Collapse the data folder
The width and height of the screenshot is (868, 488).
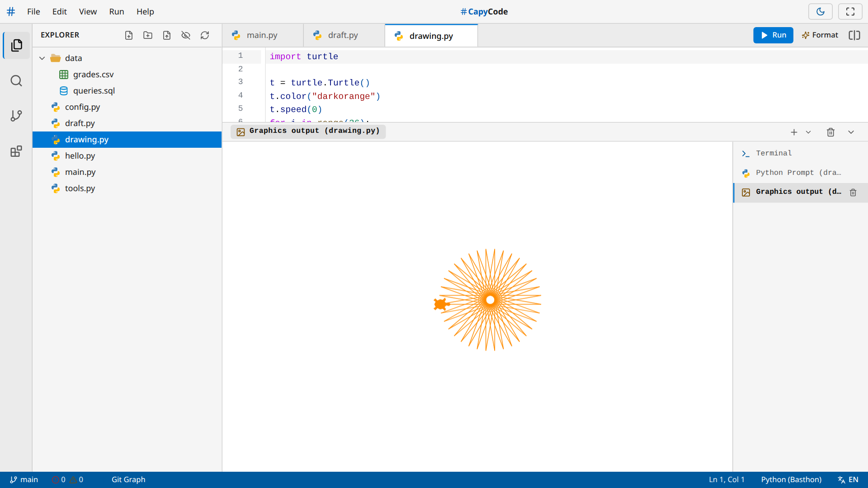42,58
